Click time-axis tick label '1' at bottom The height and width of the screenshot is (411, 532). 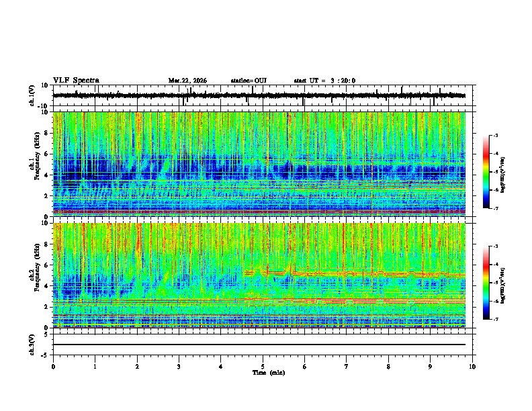point(95,367)
